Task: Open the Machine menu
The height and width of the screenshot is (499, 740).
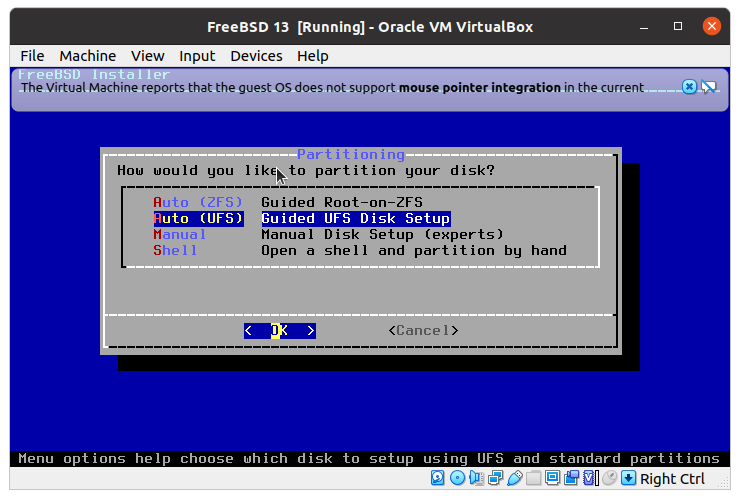Action: coord(87,56)
